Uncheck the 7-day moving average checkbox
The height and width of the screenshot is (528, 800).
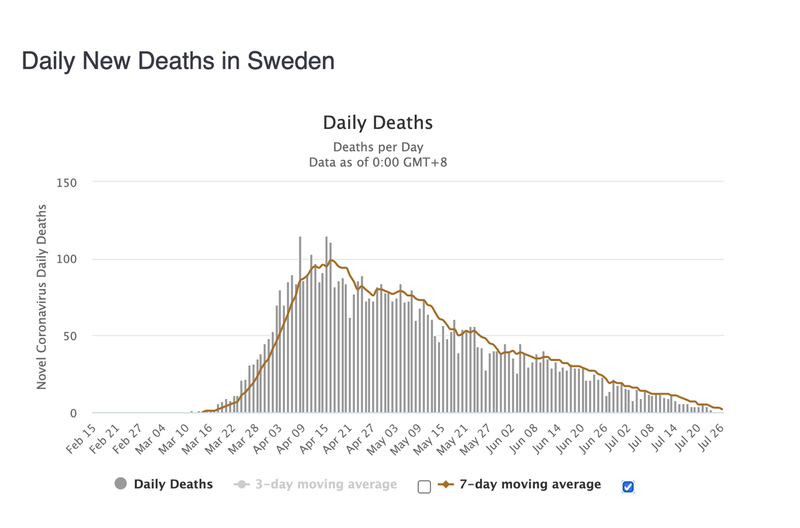[x=628, y=487]
